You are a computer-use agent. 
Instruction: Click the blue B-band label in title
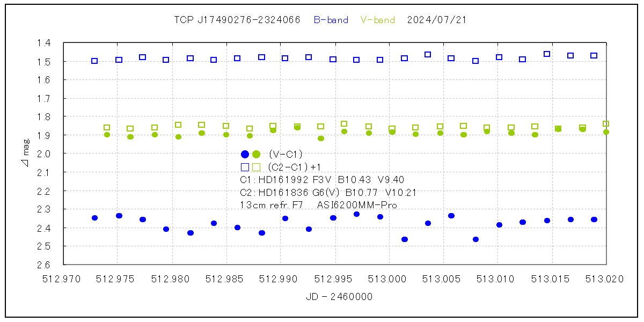pos(331,20)
